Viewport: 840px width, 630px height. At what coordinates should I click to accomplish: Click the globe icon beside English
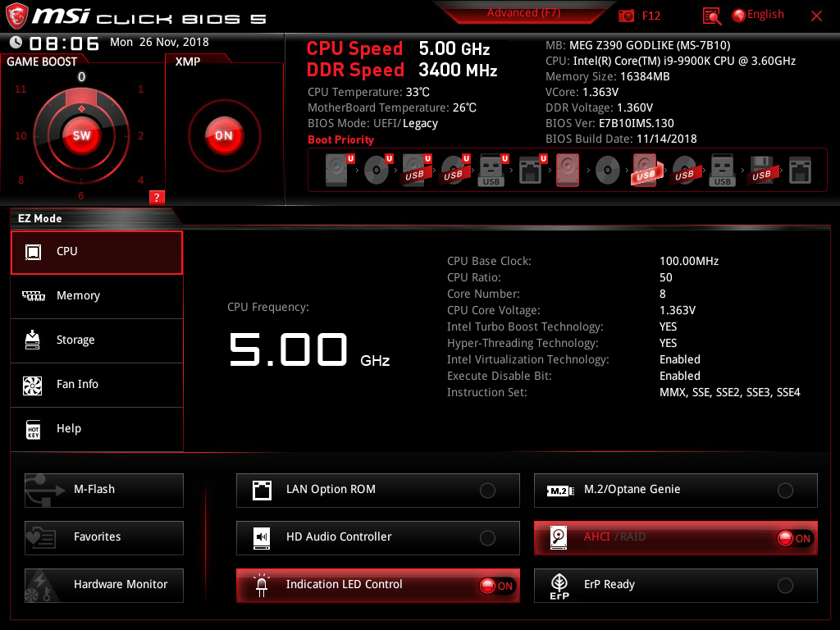coord(739,16)
